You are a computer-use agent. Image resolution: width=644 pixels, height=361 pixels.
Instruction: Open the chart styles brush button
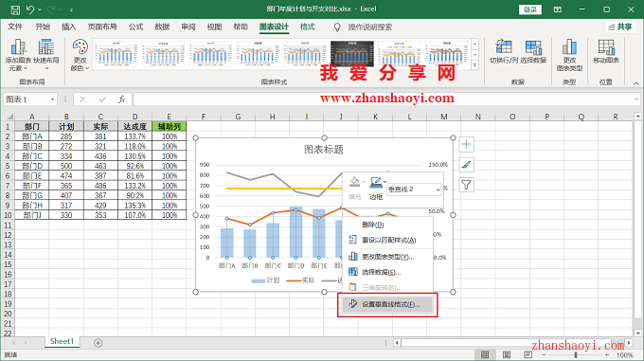pos(466,165)
